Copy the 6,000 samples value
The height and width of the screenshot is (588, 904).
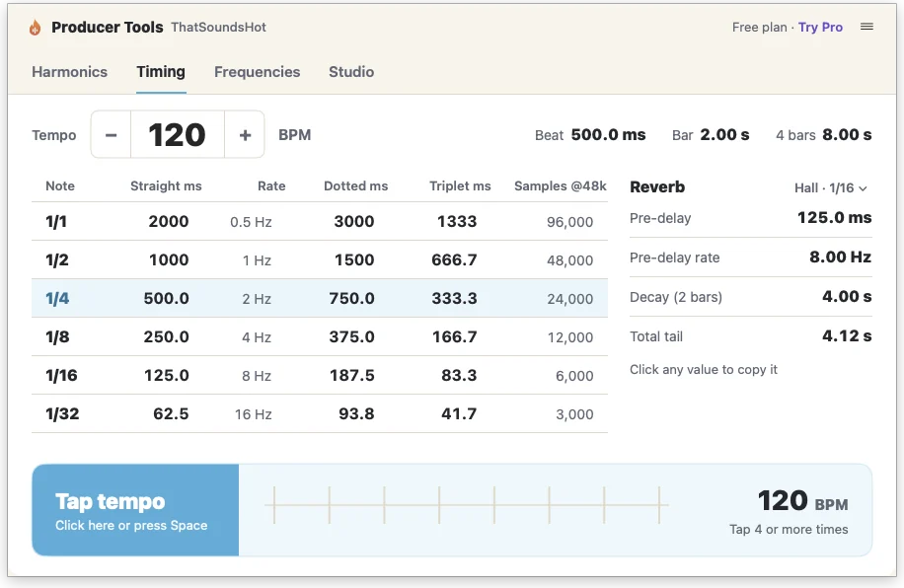pyautogui.click(x=574, y=377)
